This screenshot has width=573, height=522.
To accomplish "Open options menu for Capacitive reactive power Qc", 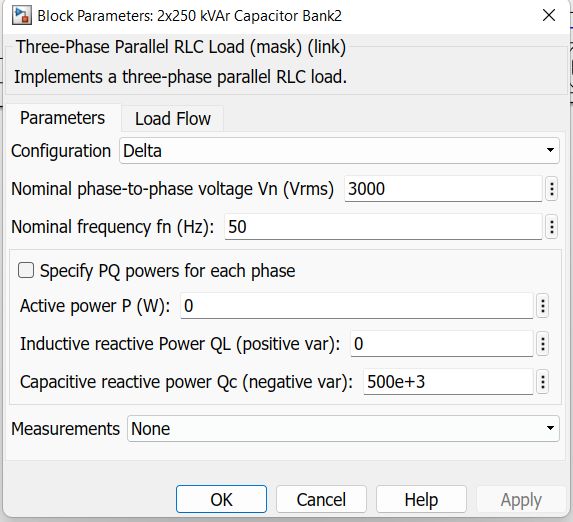I will point(543,382).
